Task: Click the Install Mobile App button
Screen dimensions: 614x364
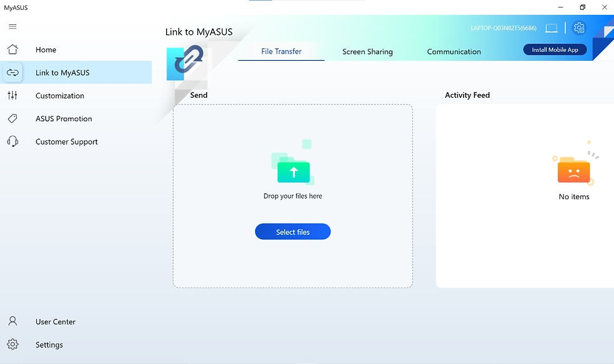Action: (x=555, y=49)
